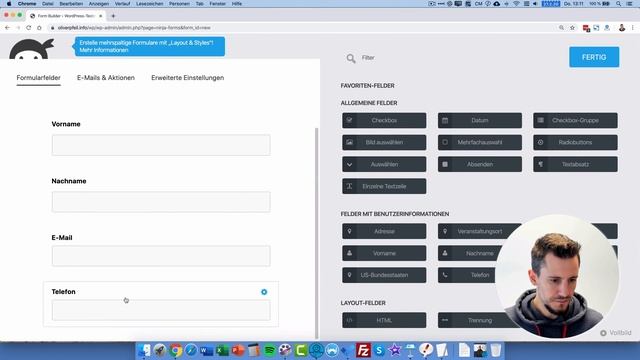Click the Nachname form input box
The width and height of the screenshot is (640, 360).
161,202
